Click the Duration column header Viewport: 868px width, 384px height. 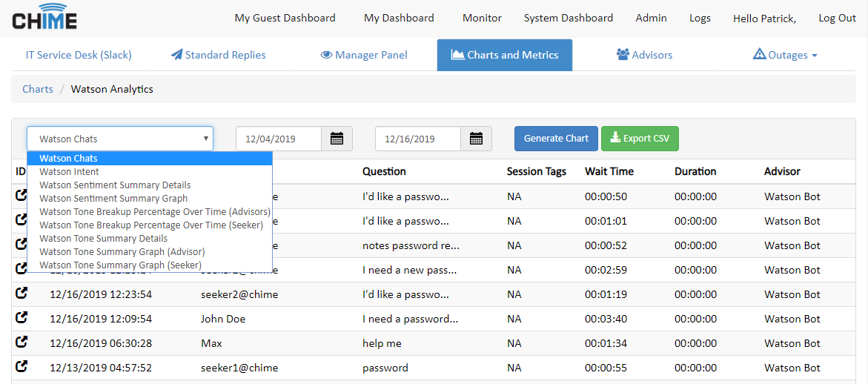(x=695, y=171)
